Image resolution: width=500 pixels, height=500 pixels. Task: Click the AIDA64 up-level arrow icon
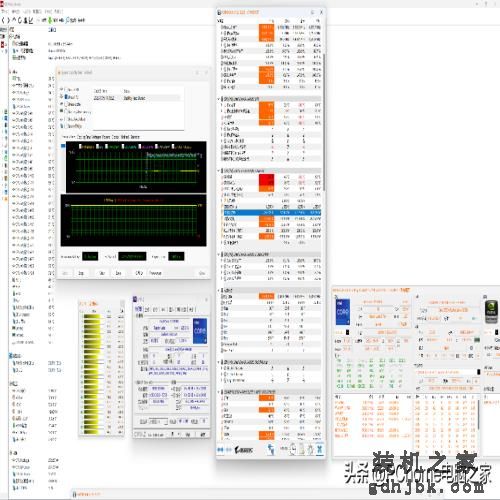coord(14,20)
